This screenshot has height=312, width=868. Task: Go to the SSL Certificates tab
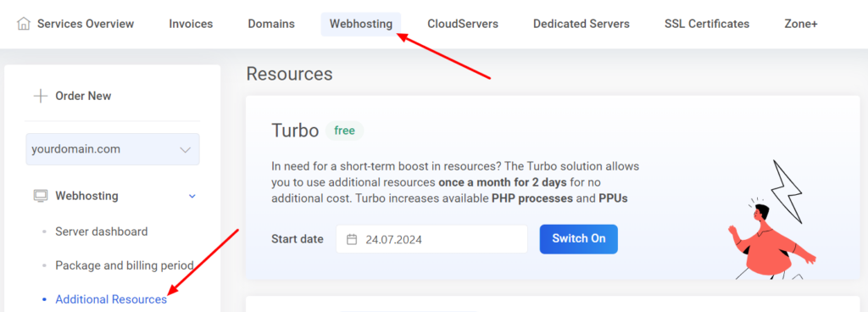point(707,24)
